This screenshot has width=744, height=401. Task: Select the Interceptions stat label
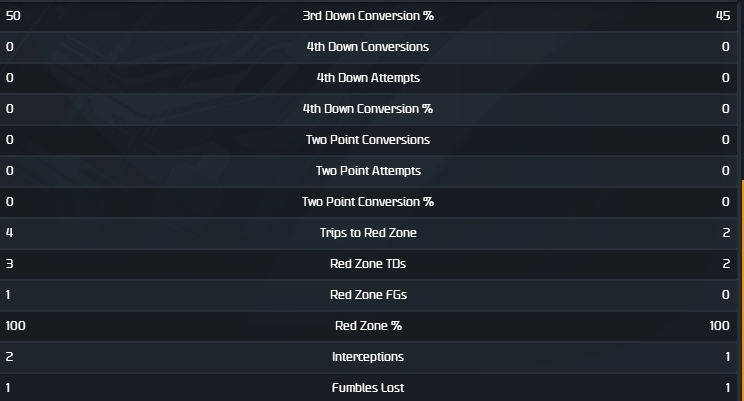coord(368,357)
